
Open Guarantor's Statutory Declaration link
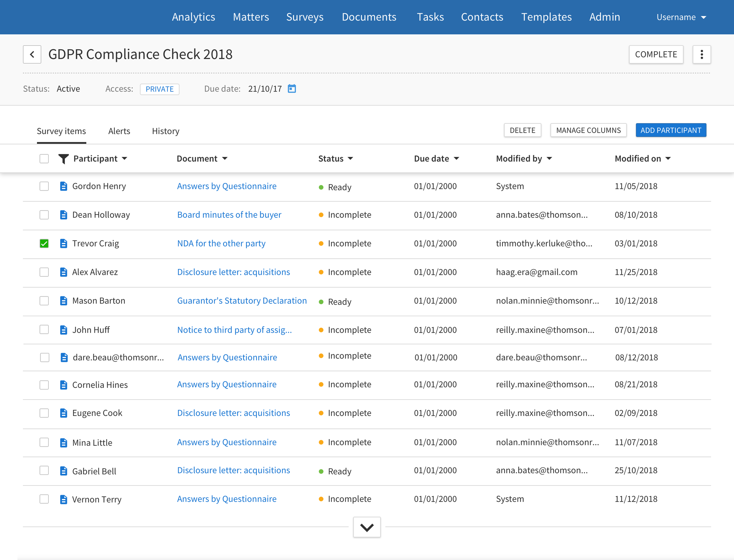click(242, 301)
